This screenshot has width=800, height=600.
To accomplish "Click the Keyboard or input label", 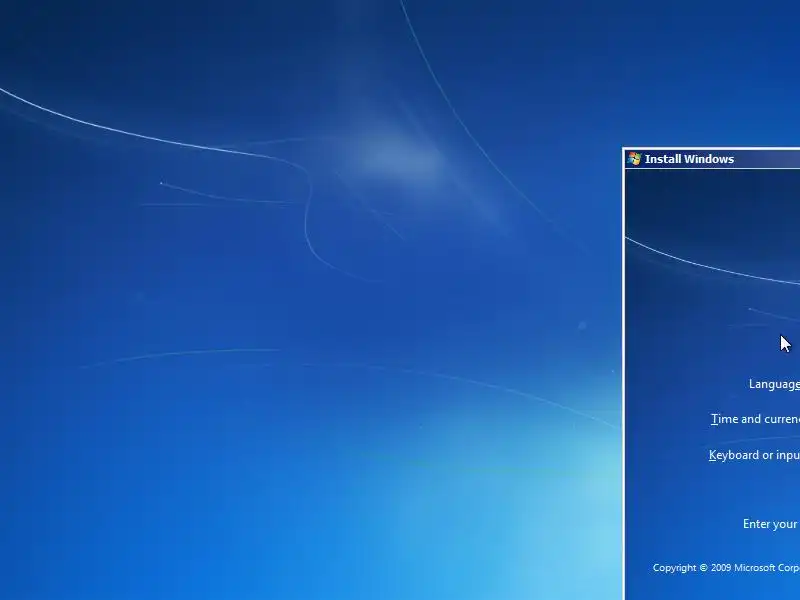I will click(754, 455).
